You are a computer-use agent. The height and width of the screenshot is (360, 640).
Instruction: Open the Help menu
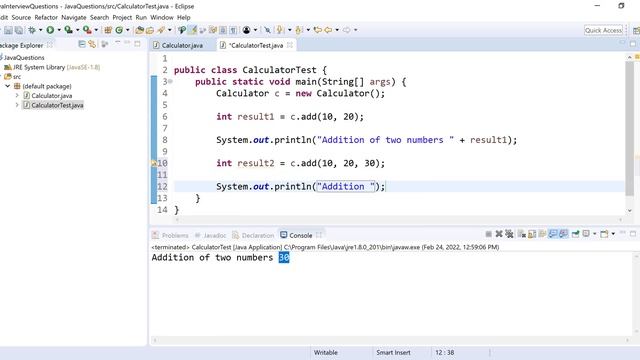tap(184, 18)
